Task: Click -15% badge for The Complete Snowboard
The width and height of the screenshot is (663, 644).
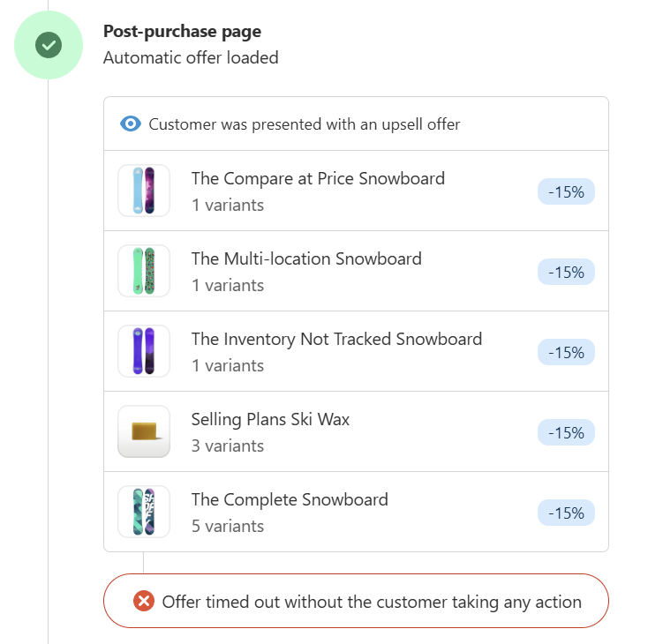Action: [566, 513]
